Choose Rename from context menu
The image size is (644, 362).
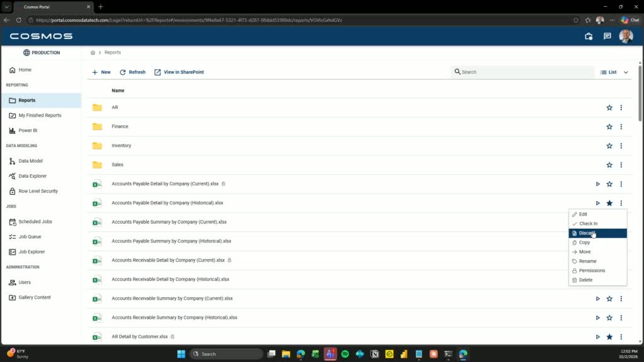[x=597, y=261]
